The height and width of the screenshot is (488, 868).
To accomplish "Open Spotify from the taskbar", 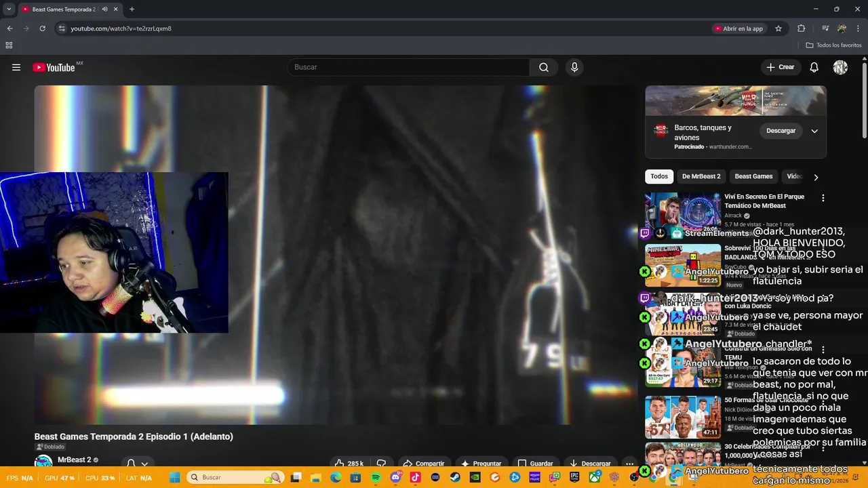I will pyautogui.click(x=376, y=477).
